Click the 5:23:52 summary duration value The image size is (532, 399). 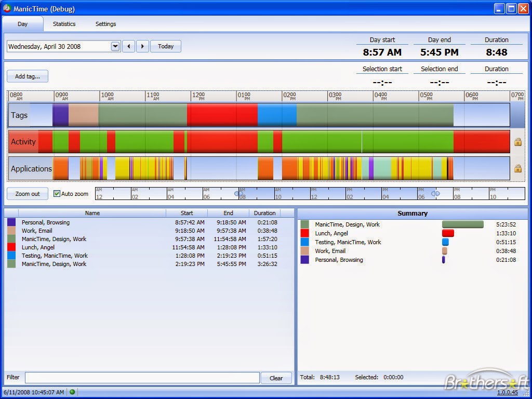pyautogui.click(x=506, y=224)
